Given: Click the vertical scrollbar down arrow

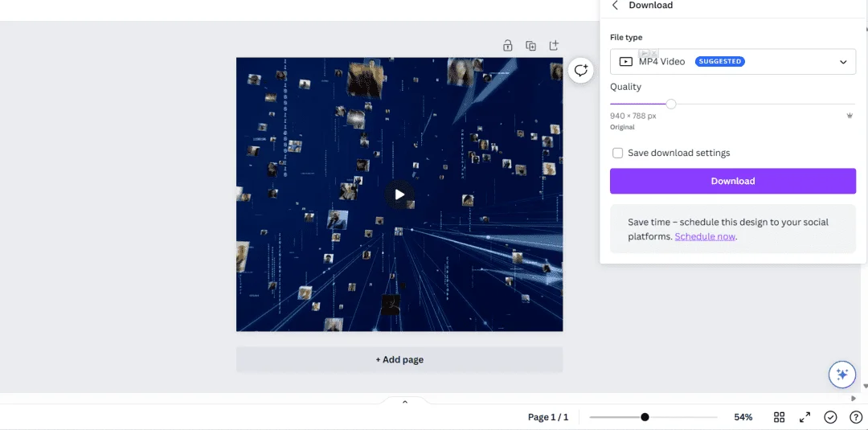Looking at the screenshot, I should tap(866, 387).
